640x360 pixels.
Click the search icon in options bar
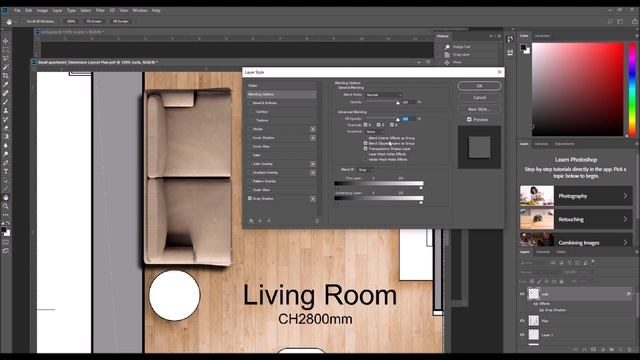point(610,21)
